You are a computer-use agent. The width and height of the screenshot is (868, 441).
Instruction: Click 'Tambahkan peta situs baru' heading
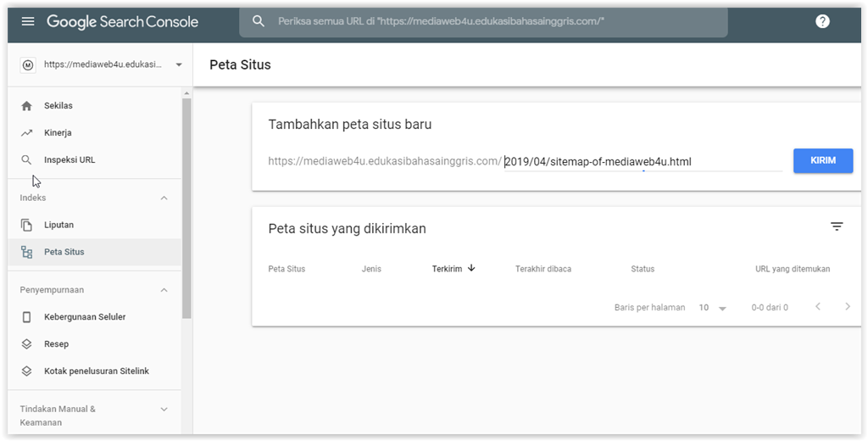pos(350,125)
